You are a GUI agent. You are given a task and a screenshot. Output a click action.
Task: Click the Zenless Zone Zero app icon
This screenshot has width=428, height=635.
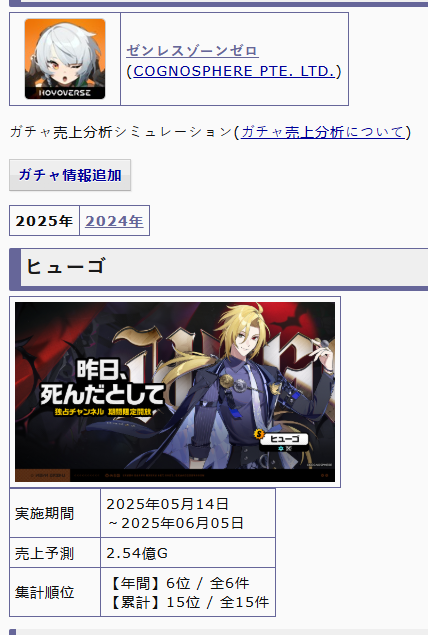coord(65,59)
